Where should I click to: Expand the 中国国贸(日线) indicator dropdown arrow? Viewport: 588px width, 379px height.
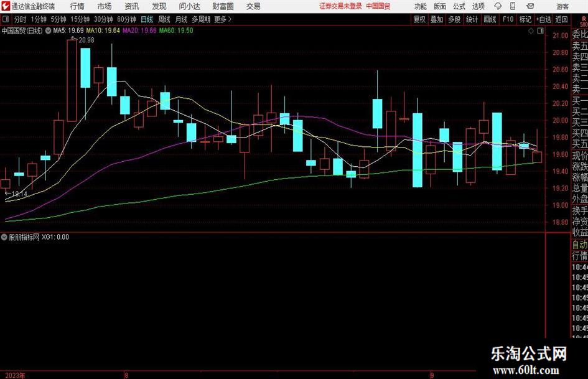tap(48, 30)
